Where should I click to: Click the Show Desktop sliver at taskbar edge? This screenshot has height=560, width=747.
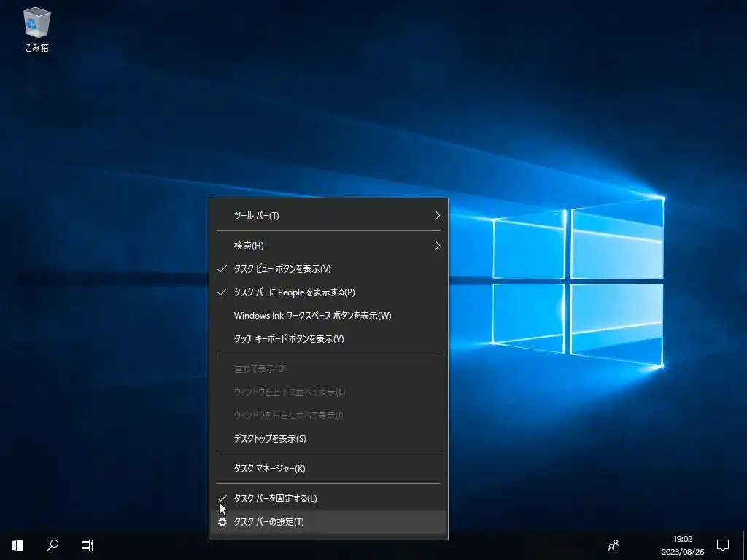[x=744, y=545]
